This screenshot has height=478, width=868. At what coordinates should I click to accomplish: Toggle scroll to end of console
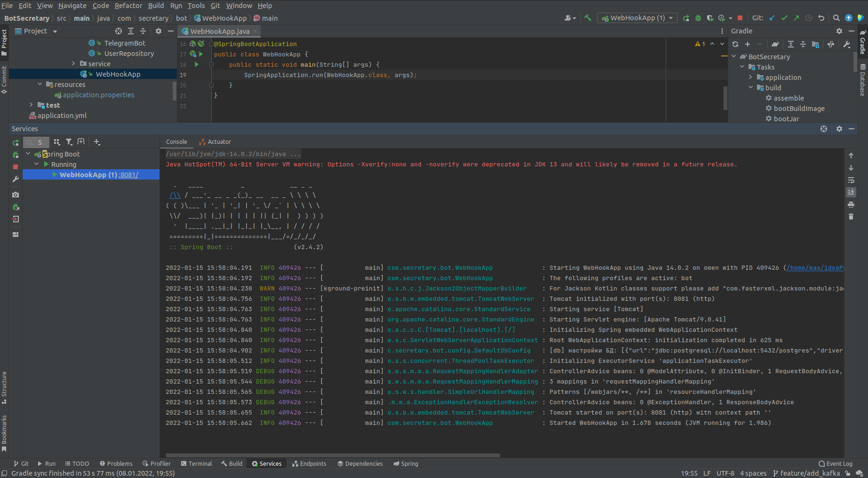pyautogui.click(x=851, y=192)
